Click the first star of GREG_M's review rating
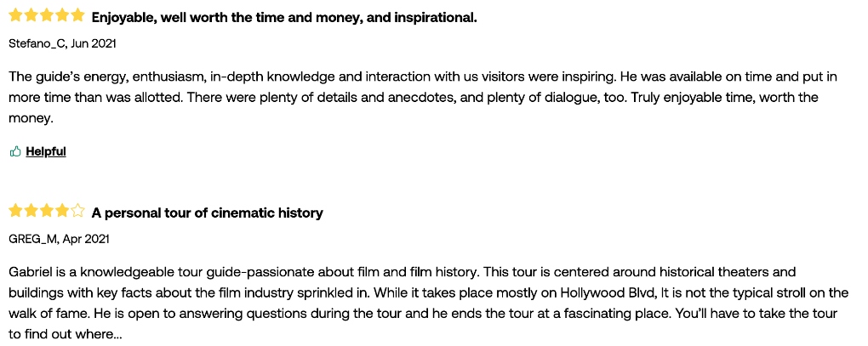The width and height of the screenshot is (868, 346). 15,211
